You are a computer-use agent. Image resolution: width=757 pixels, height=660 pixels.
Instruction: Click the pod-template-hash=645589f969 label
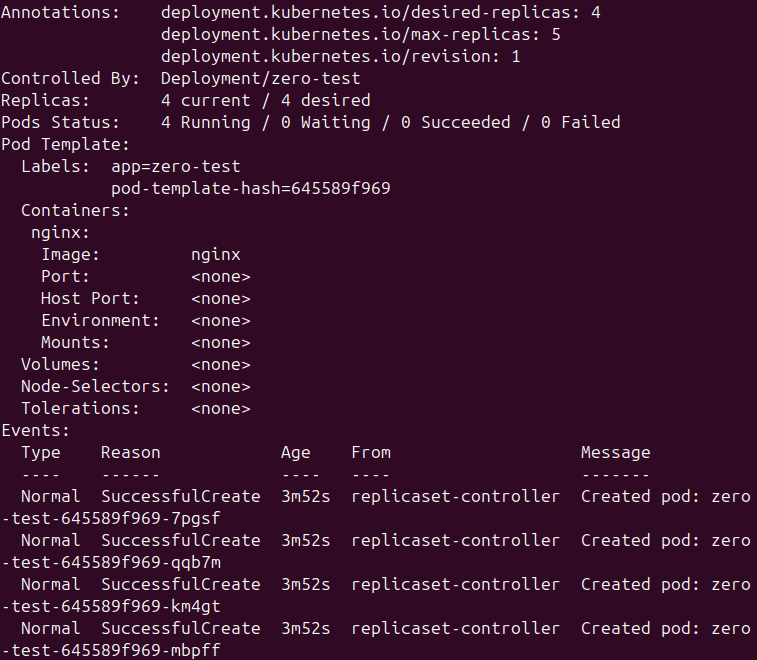coord(251,188)
